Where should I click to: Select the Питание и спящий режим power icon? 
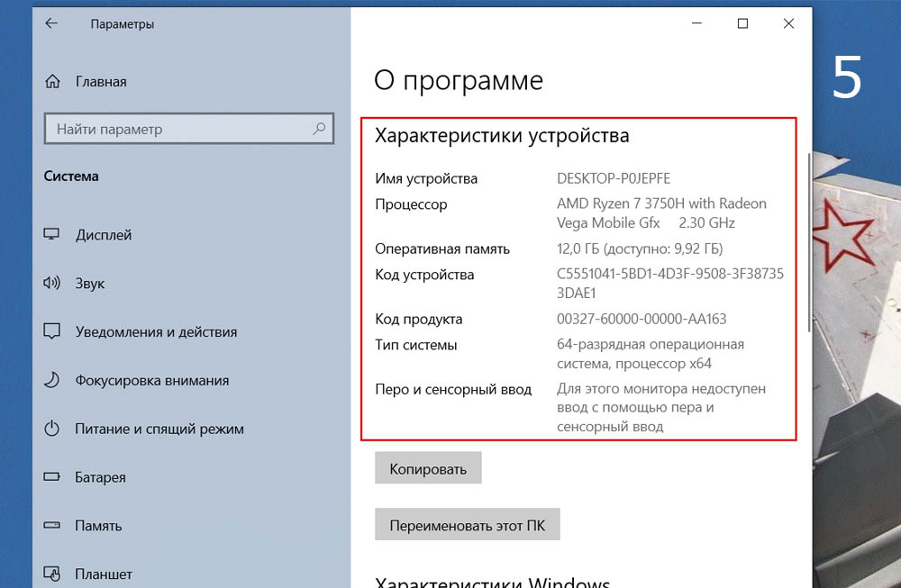pos(51,429)
